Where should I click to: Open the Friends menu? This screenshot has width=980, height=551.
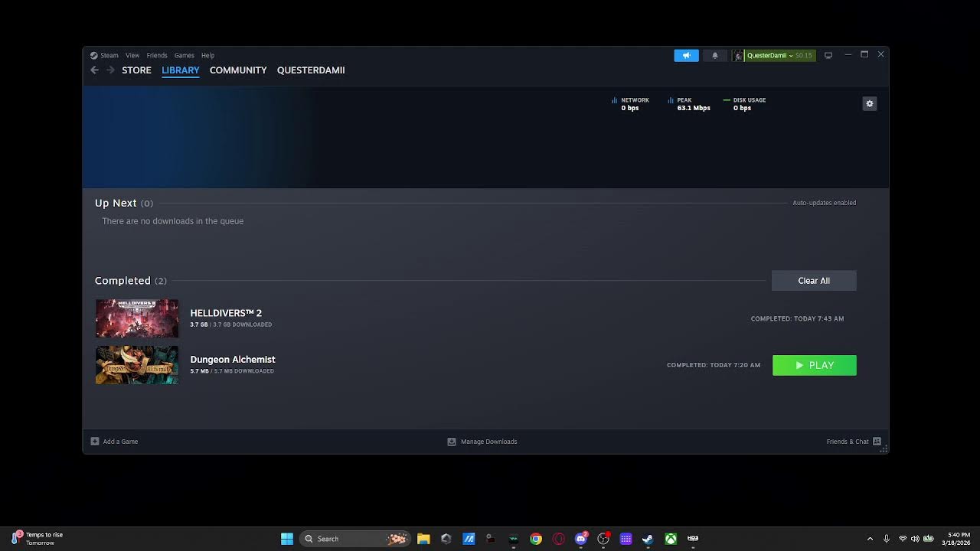(x=157, y=55)
